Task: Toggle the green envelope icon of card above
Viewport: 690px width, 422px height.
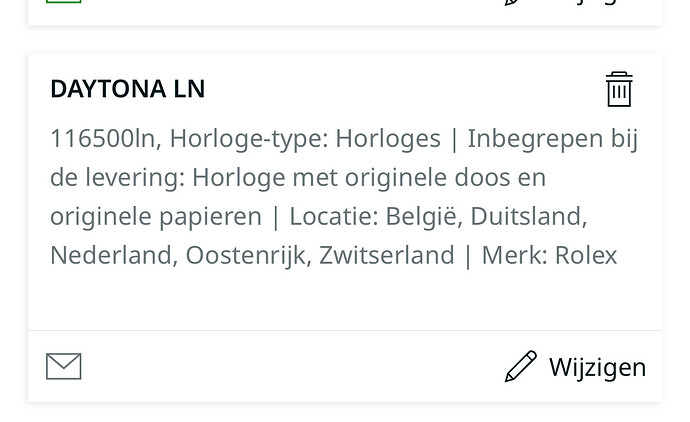Action: (x=64, y=1)
